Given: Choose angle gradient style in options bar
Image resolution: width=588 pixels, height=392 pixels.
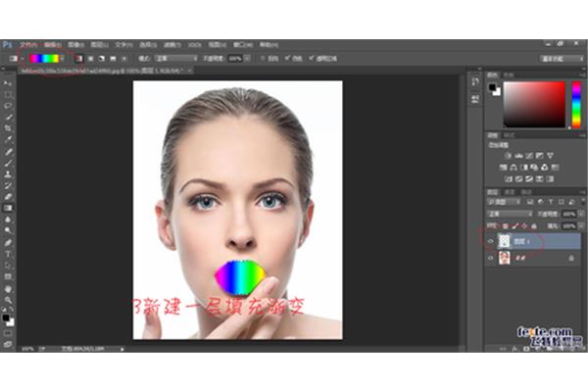Looking at the screenshot, I should pos(102,59).
